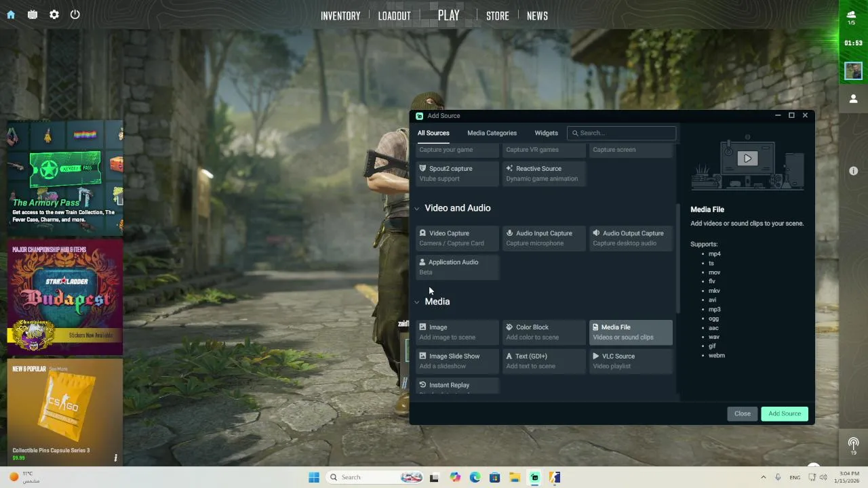The height and width of the screenshot is (488, 868).
Task: Select Media File source
Action: tap(631, 332)
